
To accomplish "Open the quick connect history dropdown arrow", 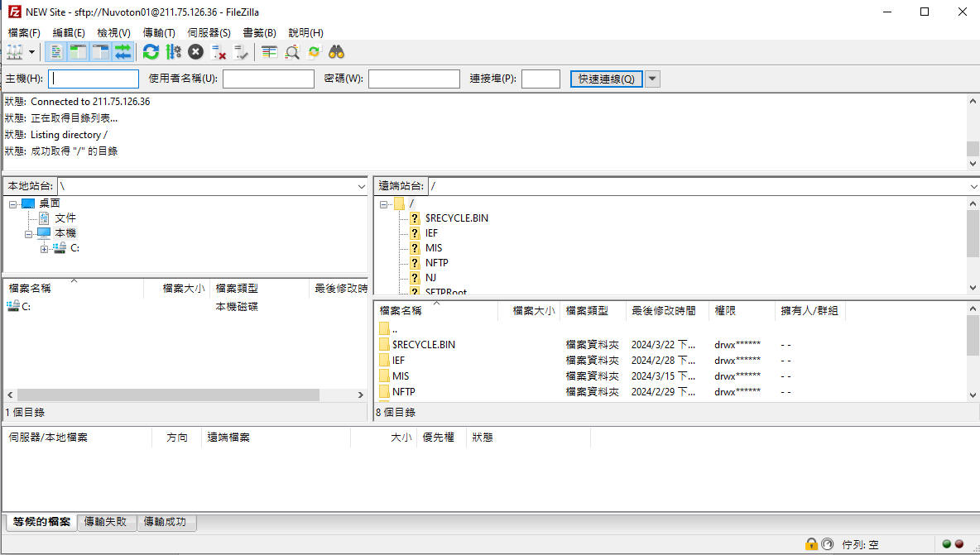I will click(x=652, y=79).
